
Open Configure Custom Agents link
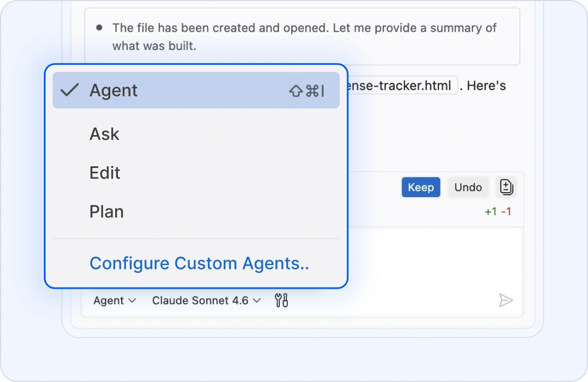point(199,263)
